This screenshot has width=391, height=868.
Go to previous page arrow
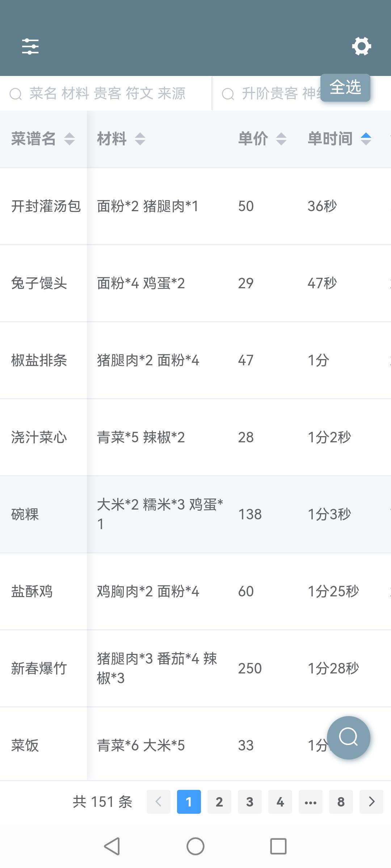[x=159, y=802]
